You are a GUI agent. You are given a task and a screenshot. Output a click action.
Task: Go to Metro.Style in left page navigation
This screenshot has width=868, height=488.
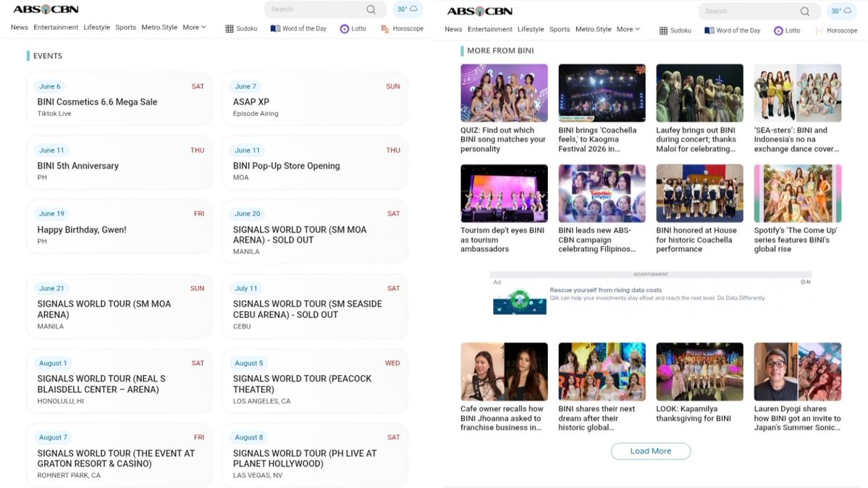point(159,27)
